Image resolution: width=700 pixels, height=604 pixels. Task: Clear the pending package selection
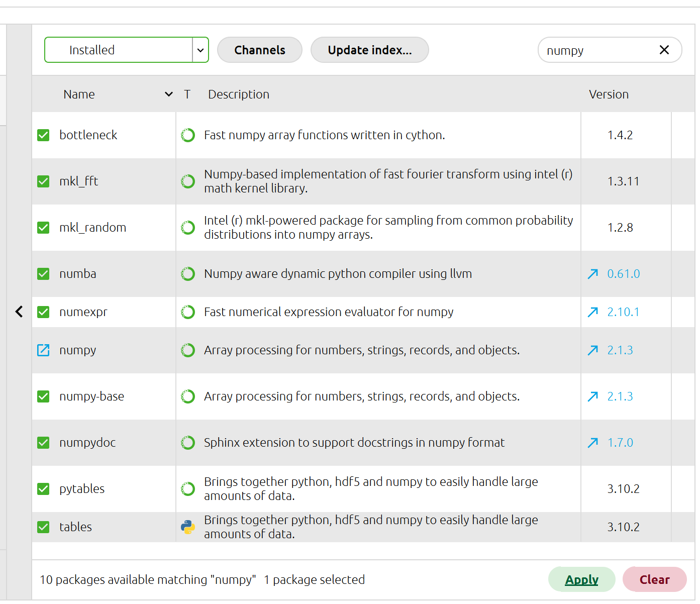[x=655, y=579]
